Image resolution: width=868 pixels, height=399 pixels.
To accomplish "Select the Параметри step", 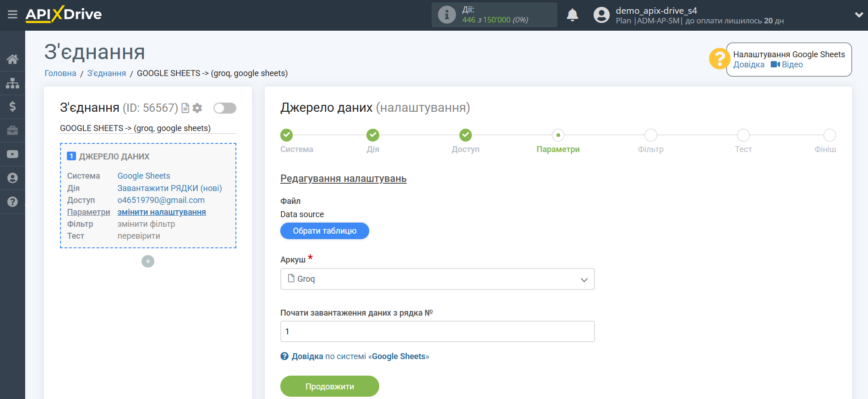I will [558, 135].
